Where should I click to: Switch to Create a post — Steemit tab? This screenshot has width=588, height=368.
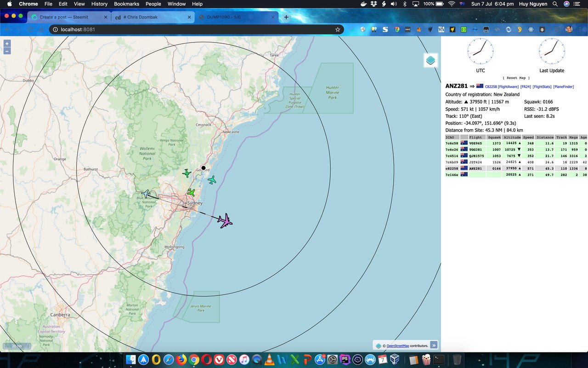69,17
